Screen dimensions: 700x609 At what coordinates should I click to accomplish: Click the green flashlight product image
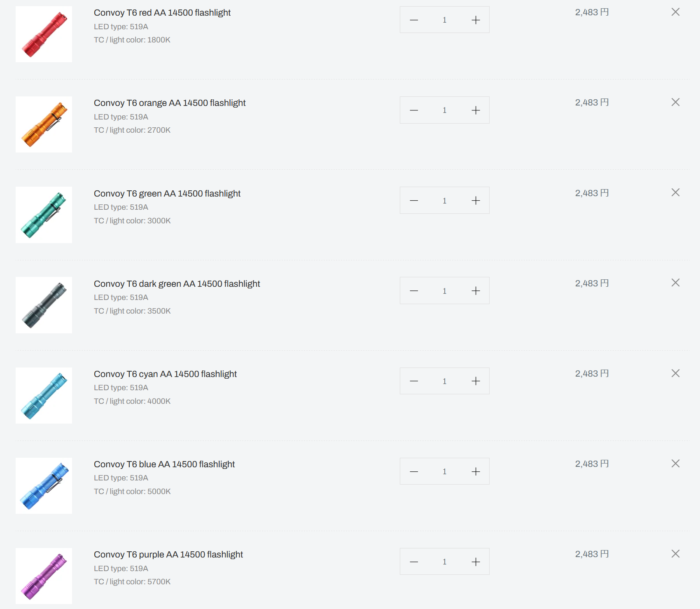44,215
